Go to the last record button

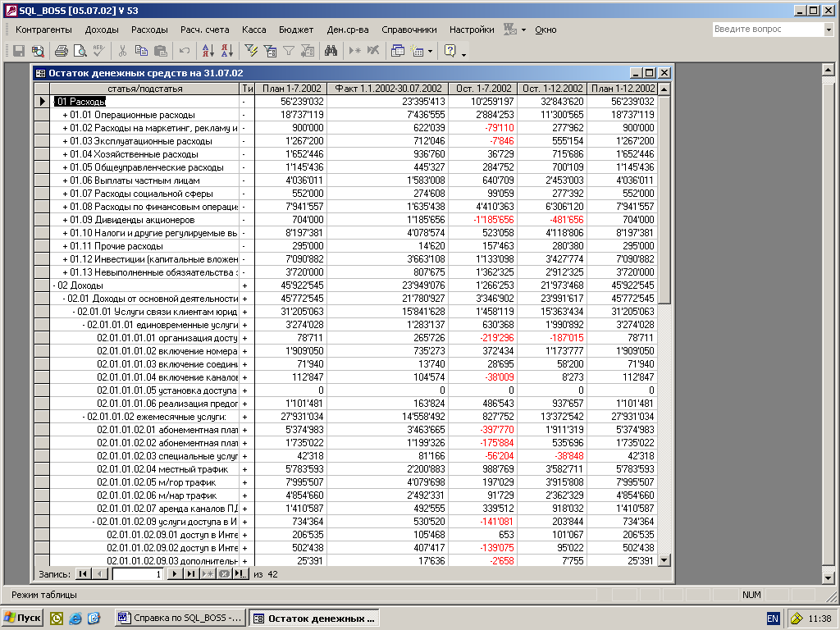[x=190, y=574]
